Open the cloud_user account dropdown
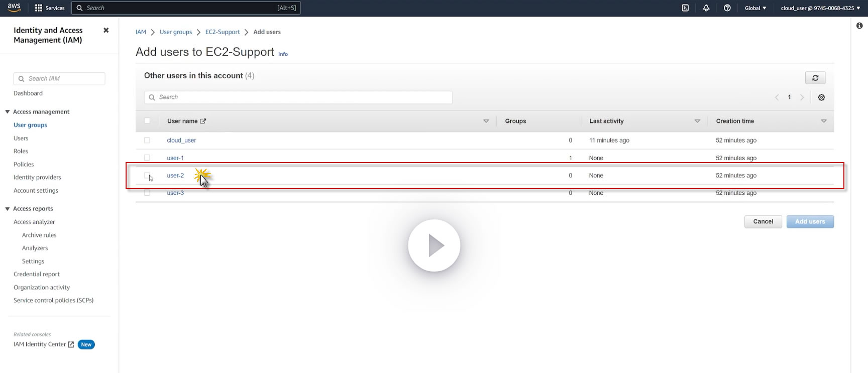Viewport: 868px width, 373px height. click(x=820, y=8)
